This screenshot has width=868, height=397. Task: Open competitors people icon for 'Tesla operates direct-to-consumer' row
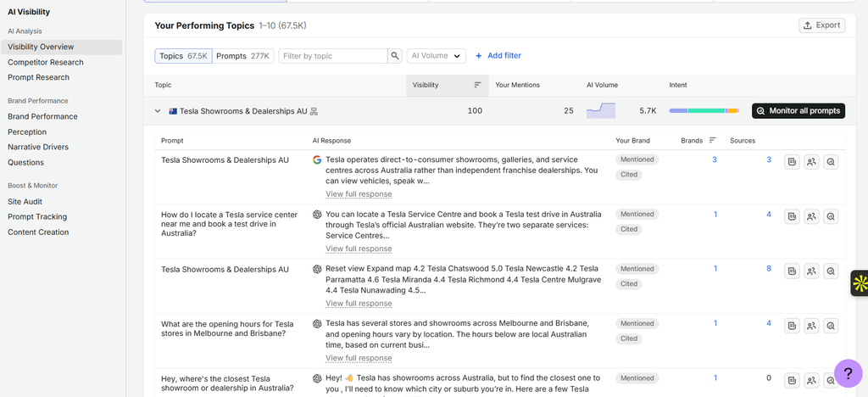811,162
